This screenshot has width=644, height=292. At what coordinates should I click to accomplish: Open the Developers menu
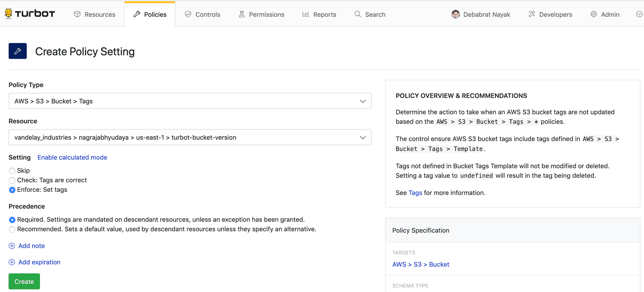tap(550, 14)
